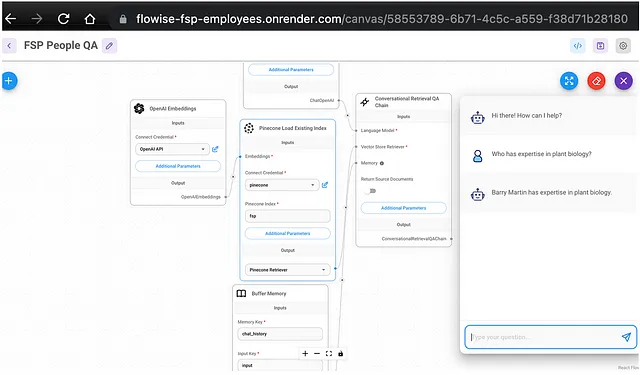
Task: Click the Embeddings input anchor
Action: (x=240, y=157)
